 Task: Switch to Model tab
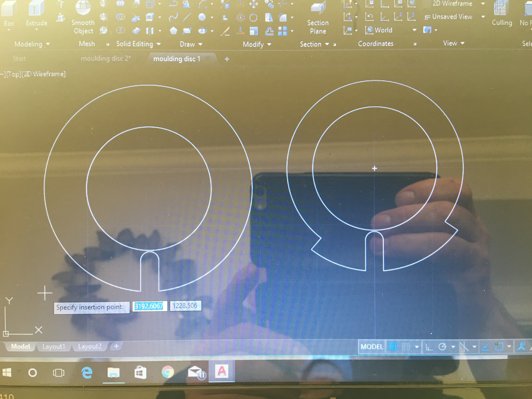click(x=21, y=346)
